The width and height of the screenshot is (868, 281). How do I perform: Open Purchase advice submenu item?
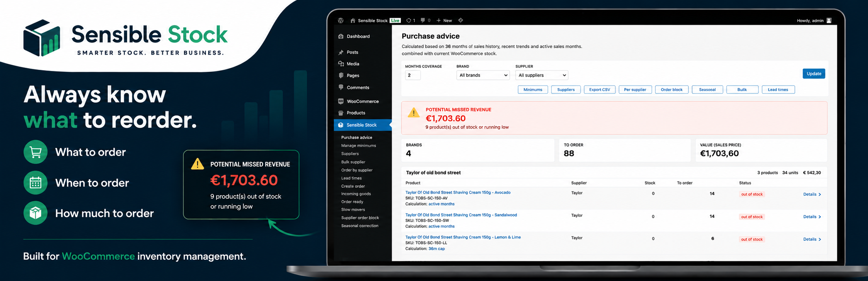[356, 138]
